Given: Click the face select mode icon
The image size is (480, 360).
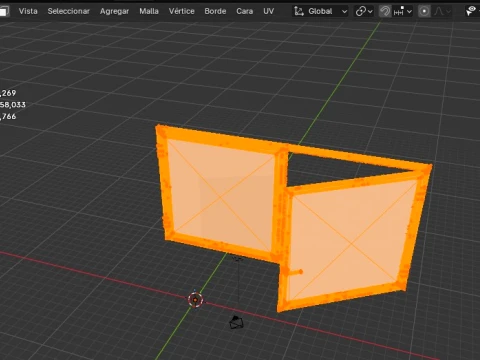Looking at the screenshot, I should tap(4, 11).
